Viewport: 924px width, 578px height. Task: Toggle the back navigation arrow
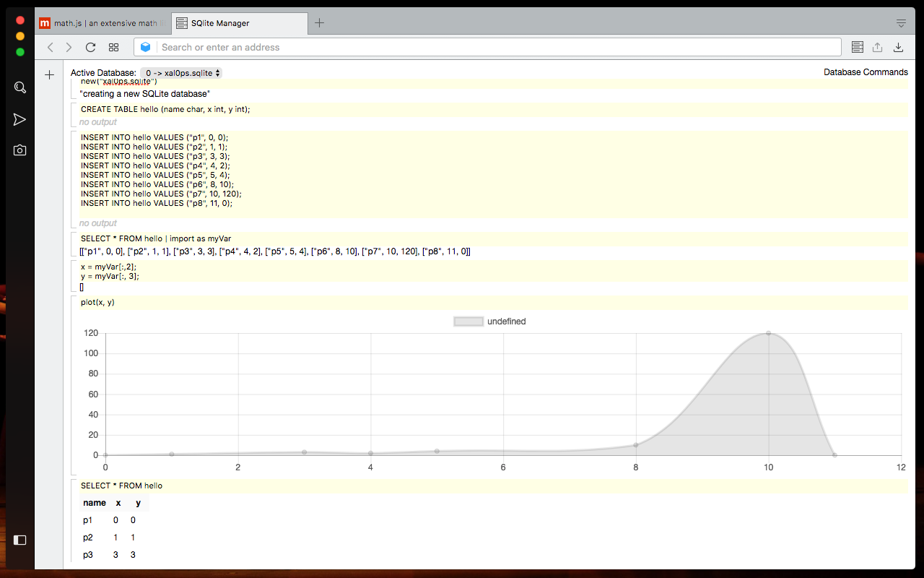coord(50,47)
